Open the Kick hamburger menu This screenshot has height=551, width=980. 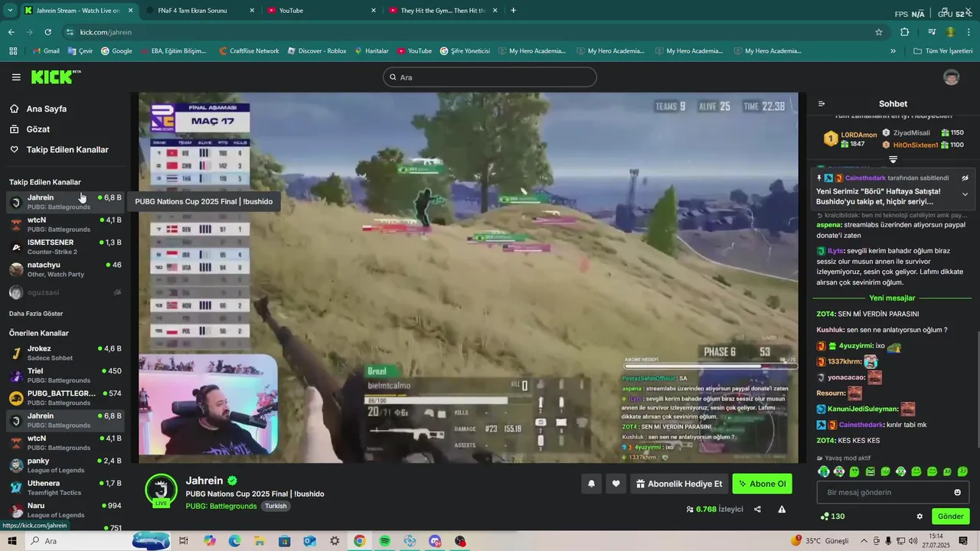(16, 77)
